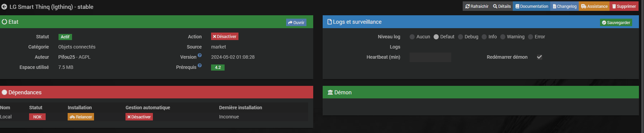Click the Actif status badge

(x=65, y=37)
